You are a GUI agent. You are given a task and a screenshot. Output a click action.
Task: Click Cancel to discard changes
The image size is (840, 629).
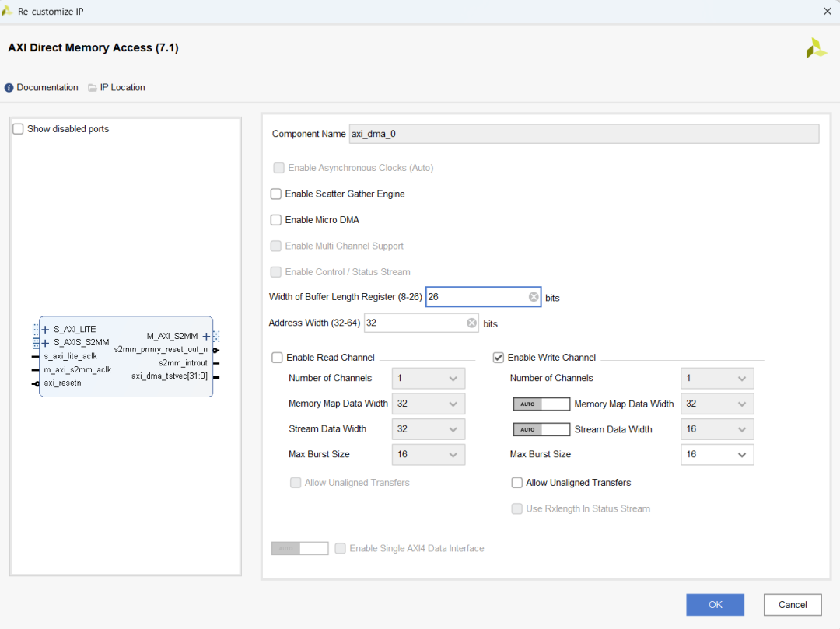(x=792, y=605)
